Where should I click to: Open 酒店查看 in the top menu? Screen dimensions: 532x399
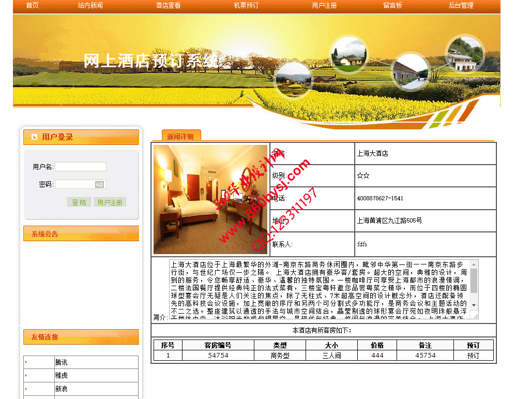[168, 5]
